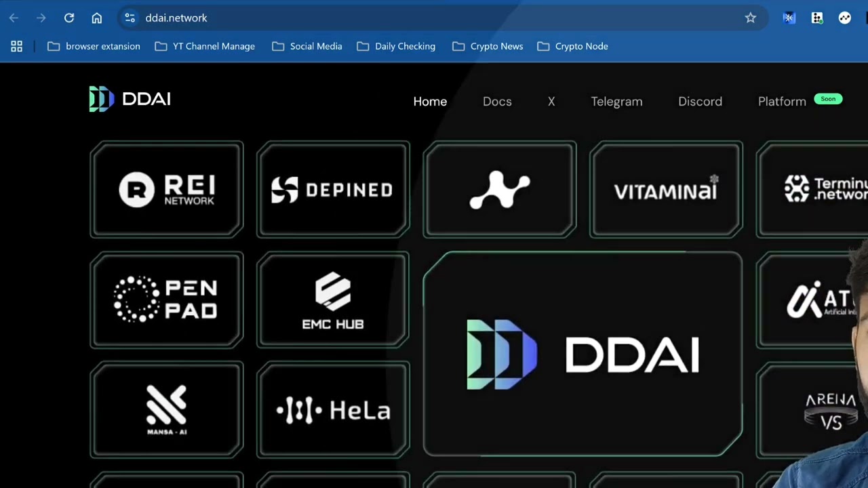Select Home in the site navigation
This screenshot has width=868, height=488.
click(430, 101)
